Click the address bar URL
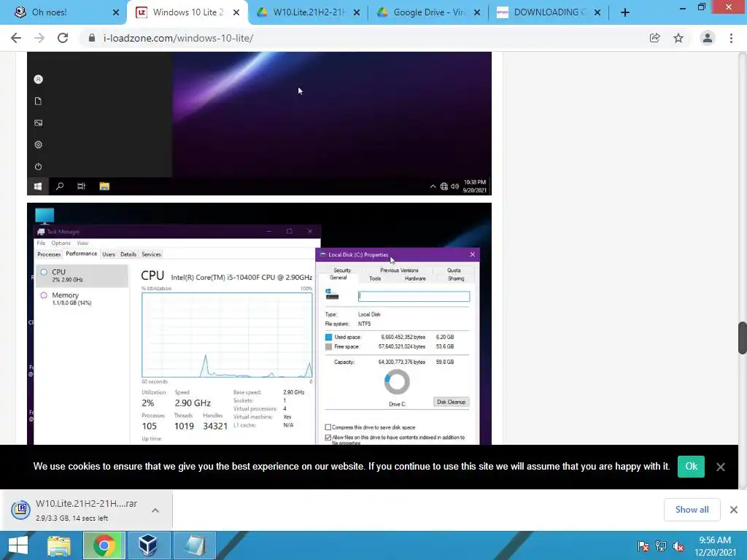This screenshot has height=560, width=747. [178, 38]
